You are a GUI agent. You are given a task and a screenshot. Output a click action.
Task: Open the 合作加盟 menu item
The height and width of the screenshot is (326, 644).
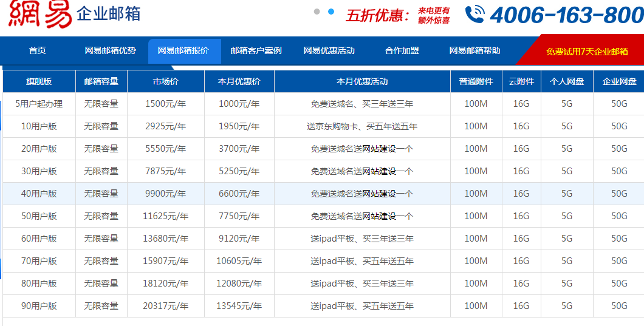[402, 50]
